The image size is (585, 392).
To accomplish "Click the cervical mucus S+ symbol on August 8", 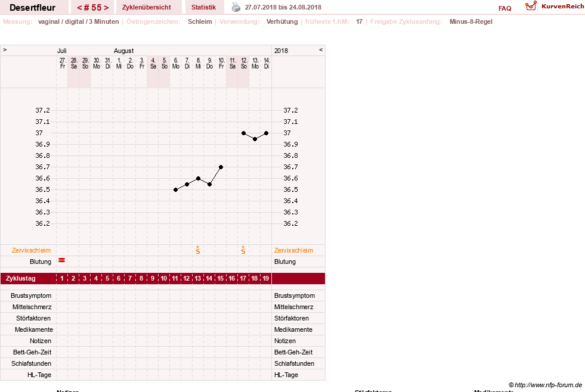I will pos(198,250).
